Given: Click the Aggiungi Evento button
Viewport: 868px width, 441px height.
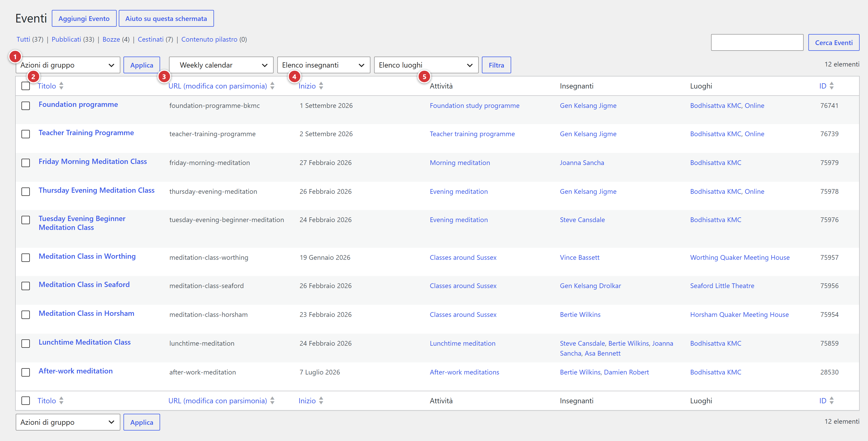Looking at the screenshot, I should pos(84,19).
